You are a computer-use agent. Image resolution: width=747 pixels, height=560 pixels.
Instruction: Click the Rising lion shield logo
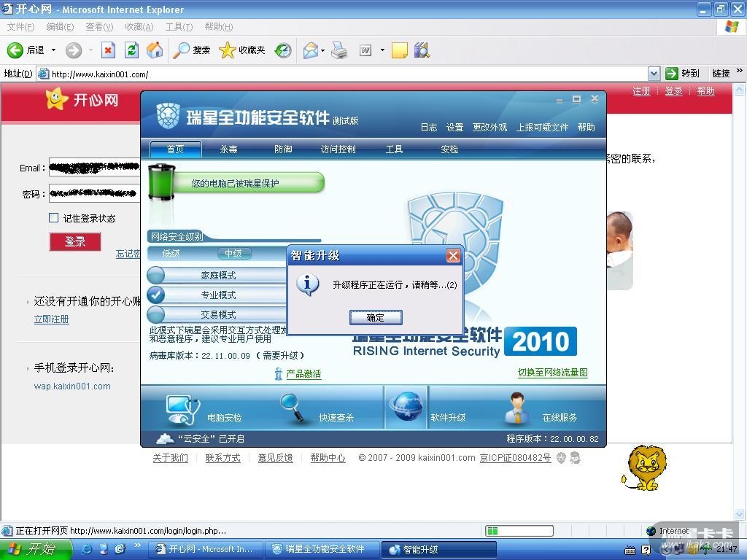169,116
